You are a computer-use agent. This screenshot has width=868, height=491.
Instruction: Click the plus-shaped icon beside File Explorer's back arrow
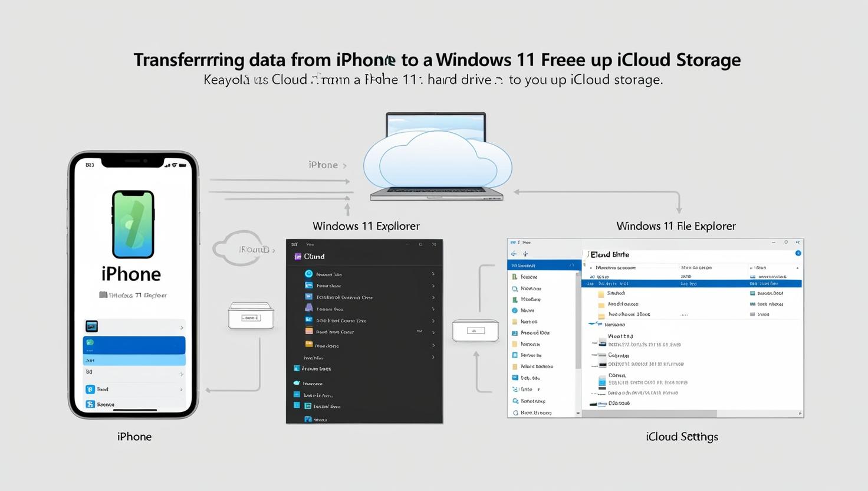[x=525, y=254]
